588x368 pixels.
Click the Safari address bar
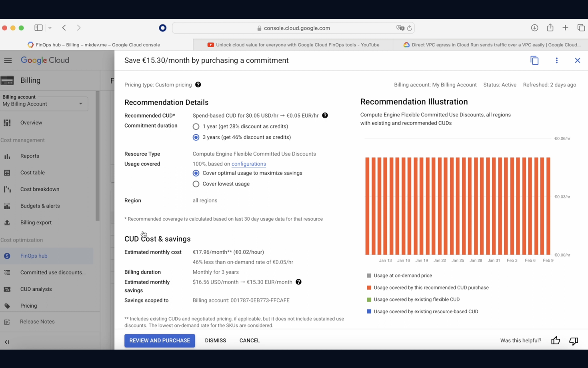coord(293,28)
